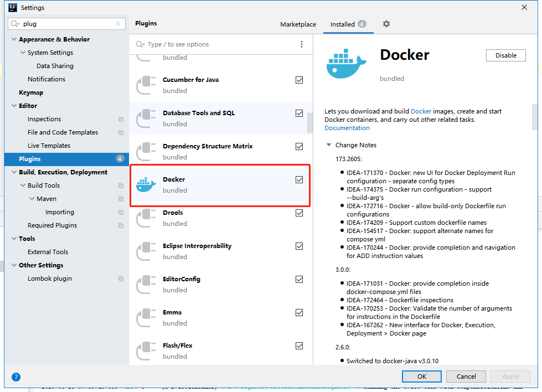Click the Database Tools and SQL plugin icon
Viewport: 542px width, 392px height.
click(x=146, y=118)
